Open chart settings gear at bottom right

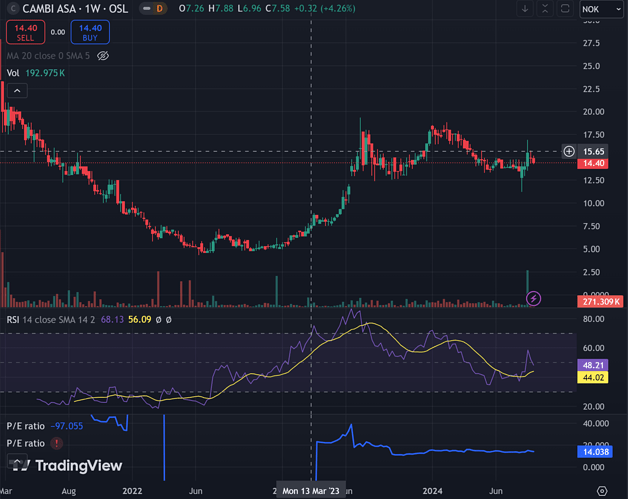point(602,490)
